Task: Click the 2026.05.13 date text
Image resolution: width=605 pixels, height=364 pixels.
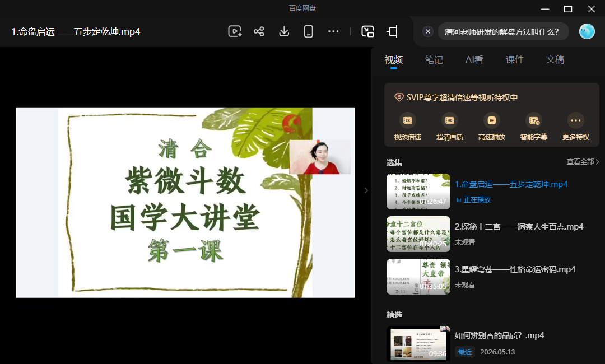Action: coord(497,352)
